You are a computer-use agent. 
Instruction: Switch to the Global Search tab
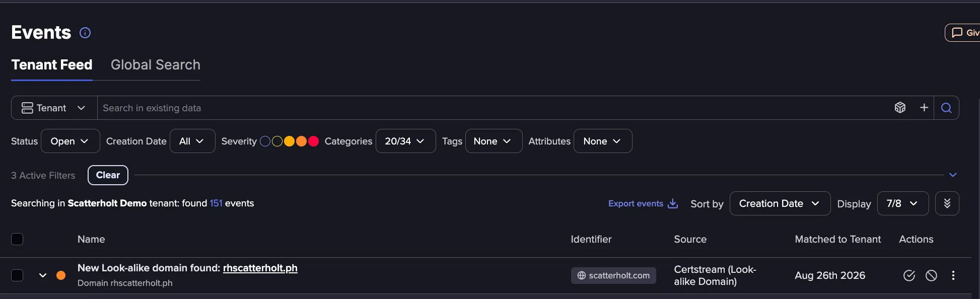pos(156,65)
